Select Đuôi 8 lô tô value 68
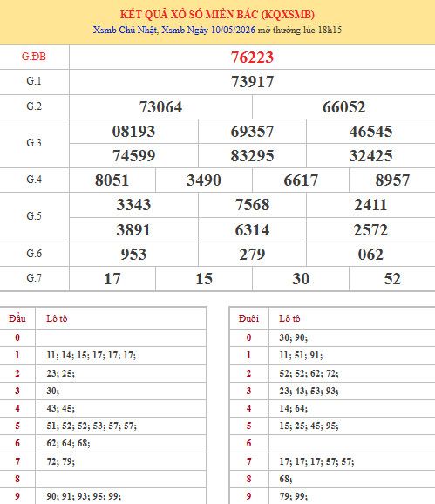This screenshot has width=435, height=504. 286,479
